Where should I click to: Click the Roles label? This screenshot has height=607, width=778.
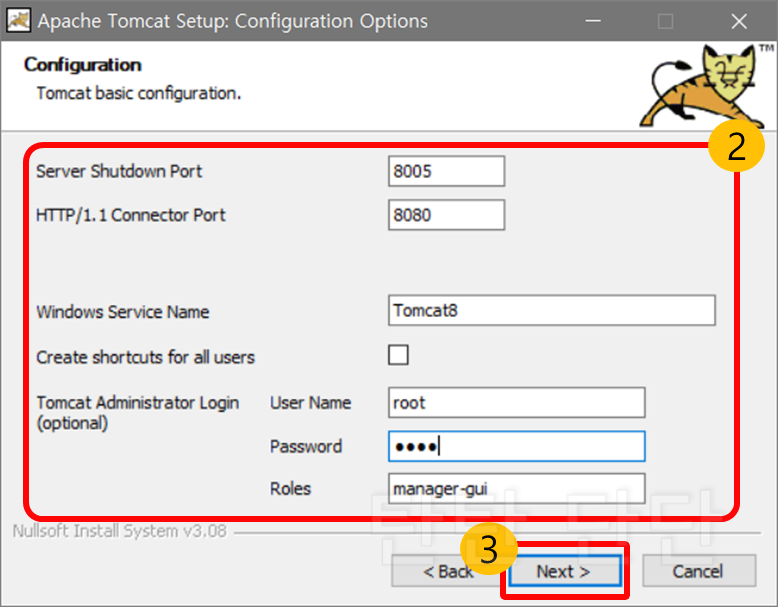click(290, 489)
